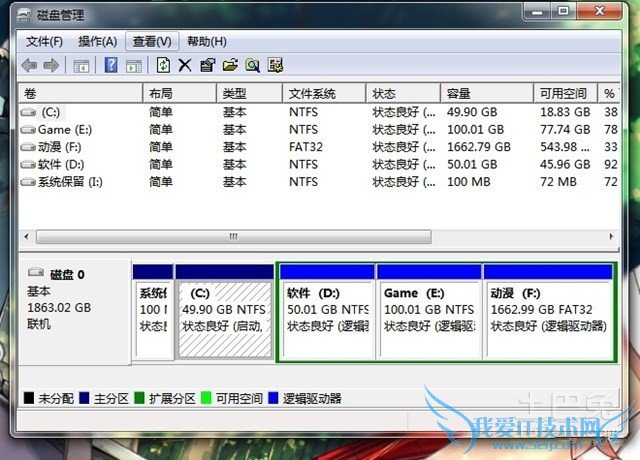Sort by the 卷 column header

click(80, 93)
